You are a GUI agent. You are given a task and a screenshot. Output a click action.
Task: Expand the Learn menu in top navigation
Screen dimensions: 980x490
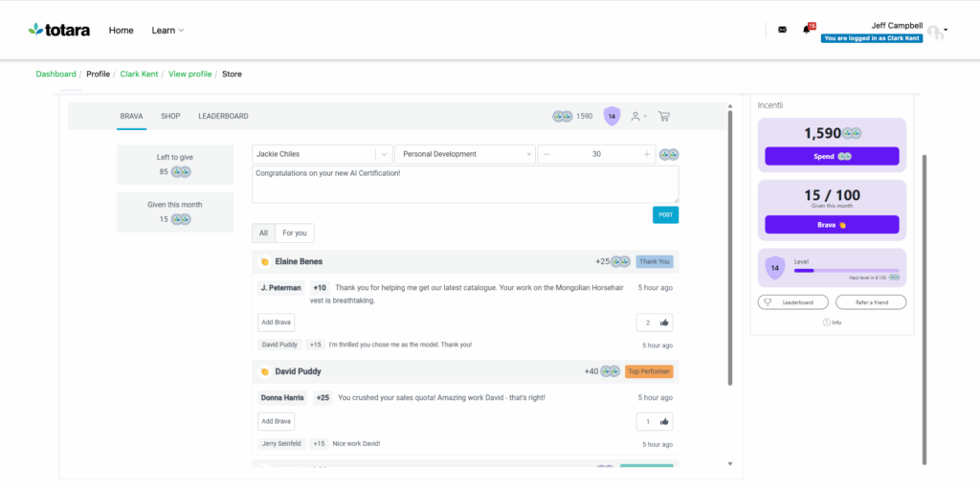[x=167, y=30]
